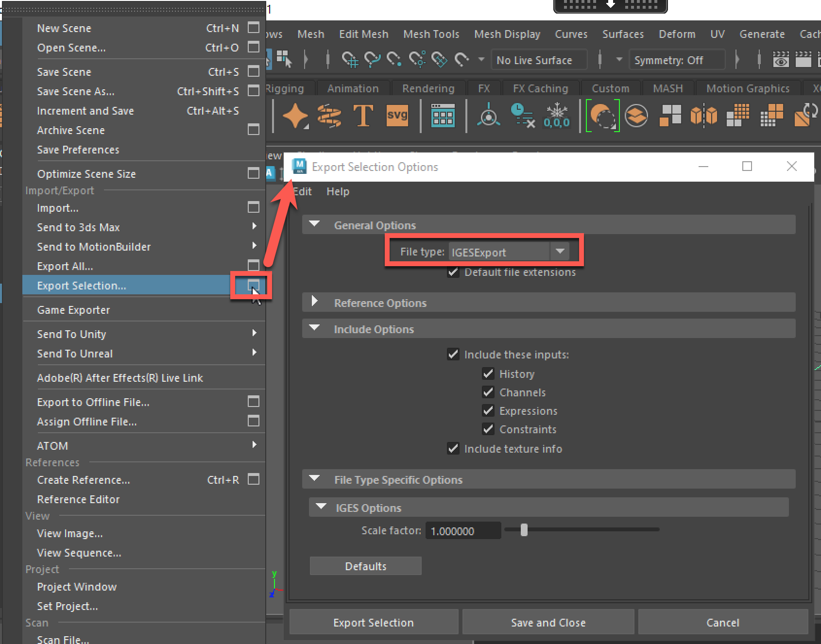This screenshot has width=821, height=644.
Task: Click the delete history clock icon
Action: 522,115
